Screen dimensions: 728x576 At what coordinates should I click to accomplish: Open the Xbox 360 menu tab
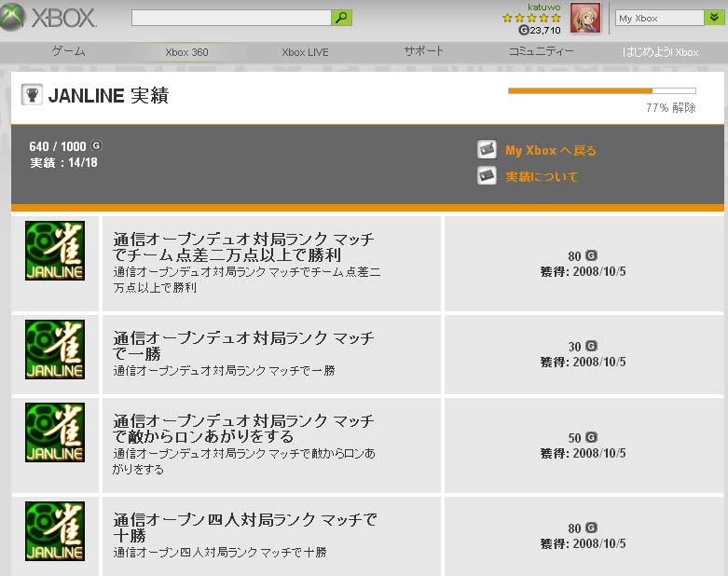click(x=186, y=52)
